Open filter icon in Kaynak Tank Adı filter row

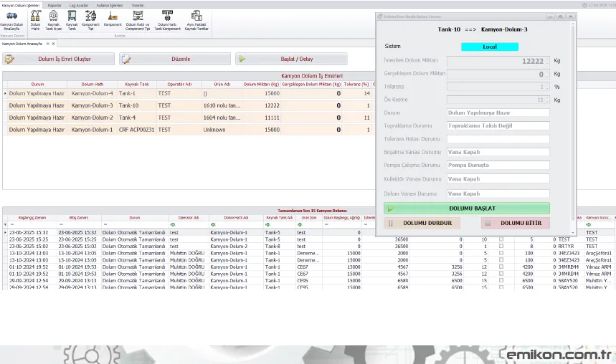pyautogui.click(x=267, y=224)
